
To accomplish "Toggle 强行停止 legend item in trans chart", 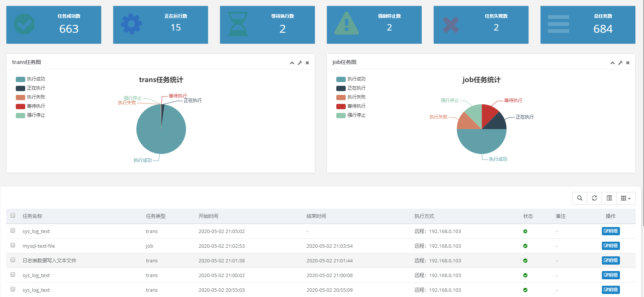I will click(x=30, y=116).
